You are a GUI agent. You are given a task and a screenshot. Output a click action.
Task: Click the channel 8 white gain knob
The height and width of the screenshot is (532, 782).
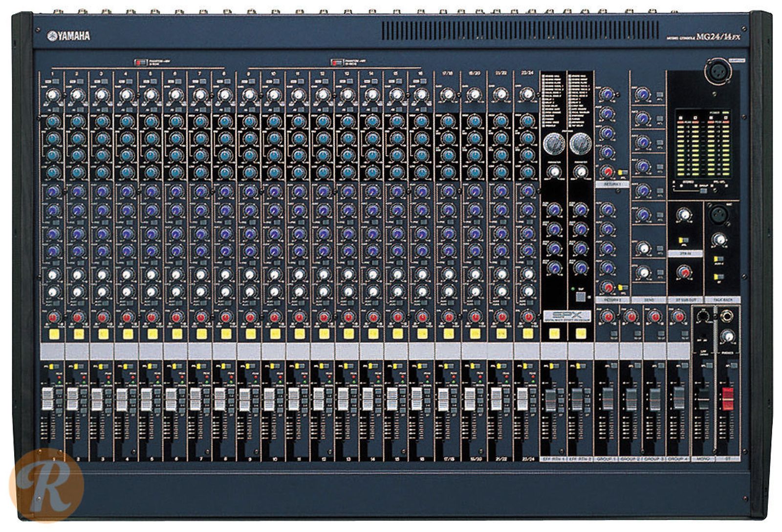click(225, 95)
